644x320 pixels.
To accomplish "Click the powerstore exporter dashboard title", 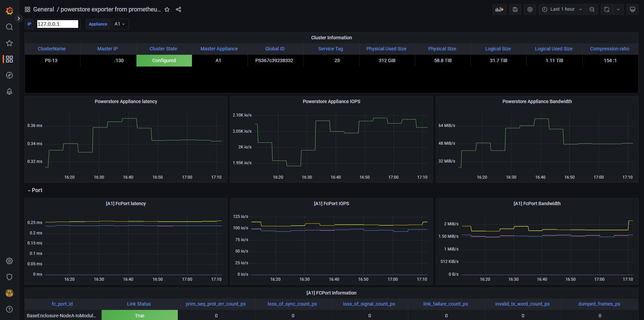I will click(111, 9).
